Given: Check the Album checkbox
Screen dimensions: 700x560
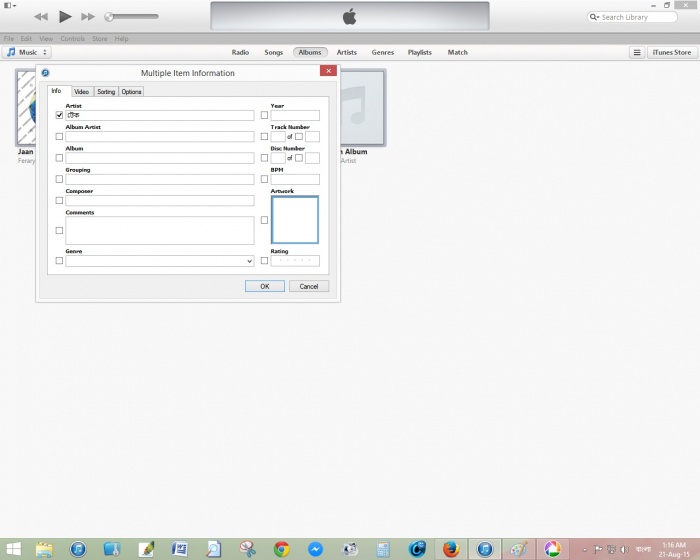Looking at the screenshot, I should 59,158.
